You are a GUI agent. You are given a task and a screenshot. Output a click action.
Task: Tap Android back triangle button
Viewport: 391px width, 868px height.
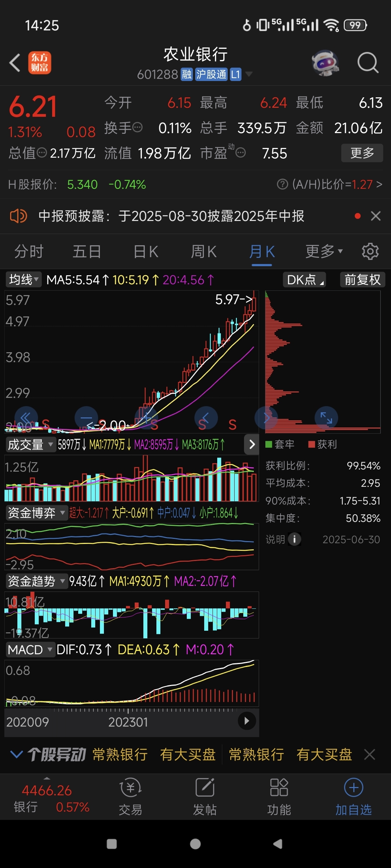coord(278,844)
